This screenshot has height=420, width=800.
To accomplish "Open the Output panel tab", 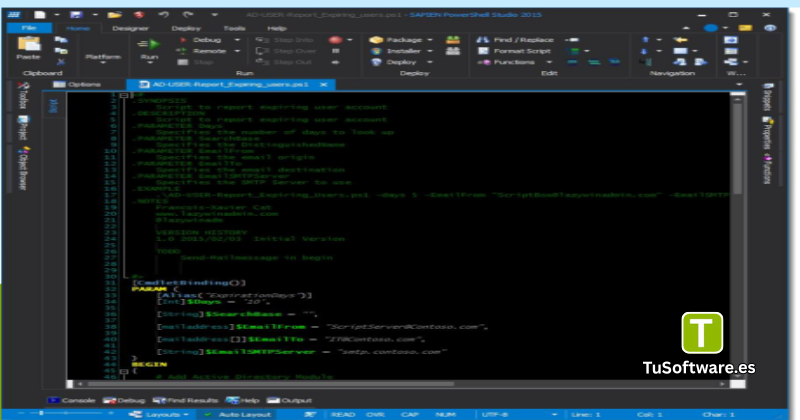I will pyautogui.click(x=289, y=401).
